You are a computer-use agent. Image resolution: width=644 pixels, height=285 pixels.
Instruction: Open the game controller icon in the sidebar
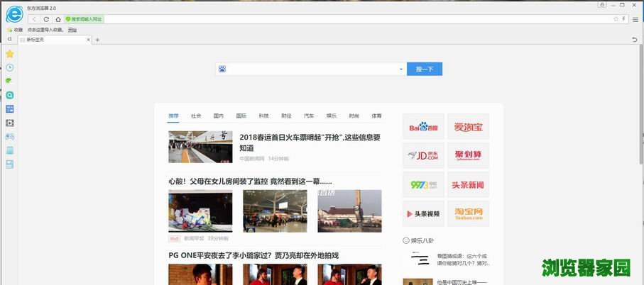[9, 136]
